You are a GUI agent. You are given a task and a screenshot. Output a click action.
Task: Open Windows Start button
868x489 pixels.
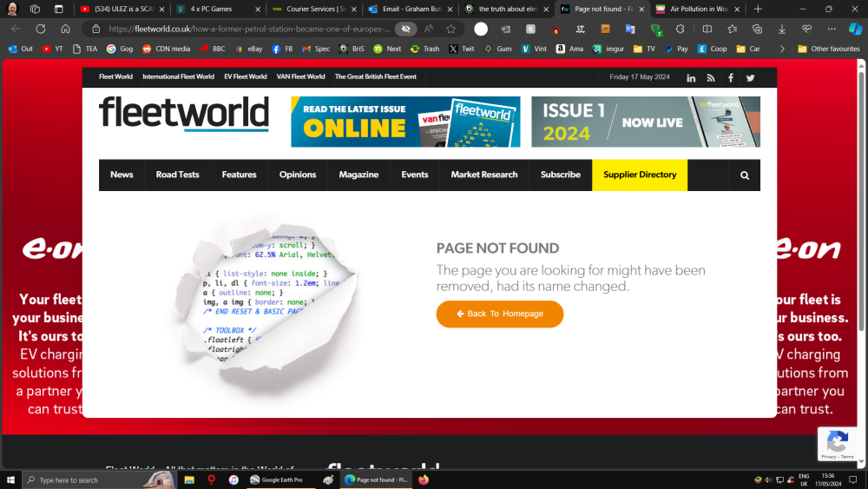point(10,479)
